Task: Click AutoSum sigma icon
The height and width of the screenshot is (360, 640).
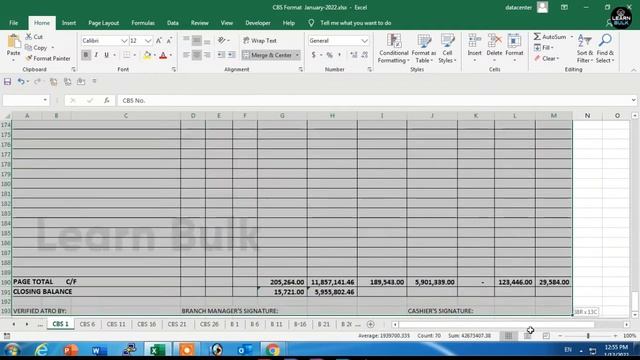Action: tap(537, 37)
